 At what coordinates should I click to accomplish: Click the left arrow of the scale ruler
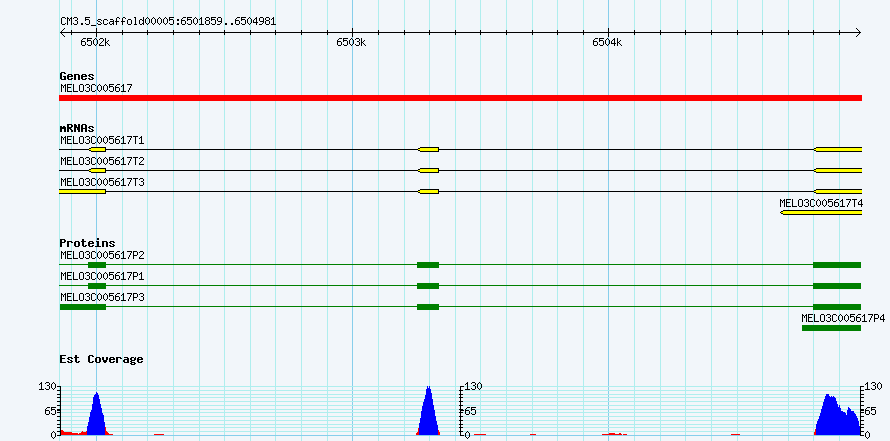pyautogui.click(x=63, y=32)
